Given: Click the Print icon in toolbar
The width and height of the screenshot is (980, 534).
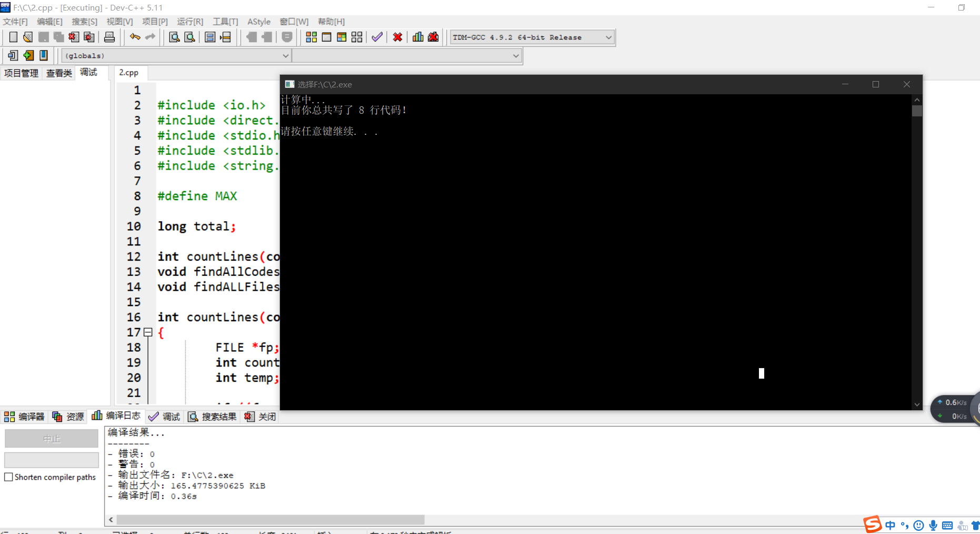Looking at the screenshot, I should 109,37.
